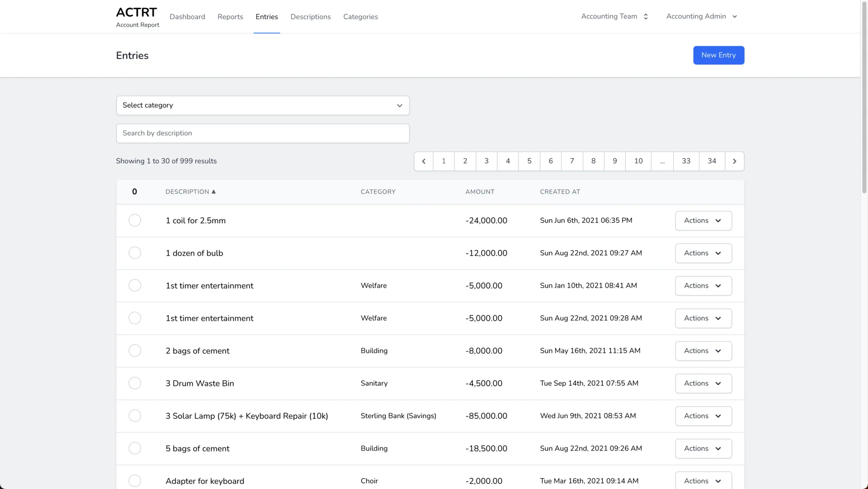Click the 'Choir' category cell
This screenshot has width=868, height=489.
369,481
